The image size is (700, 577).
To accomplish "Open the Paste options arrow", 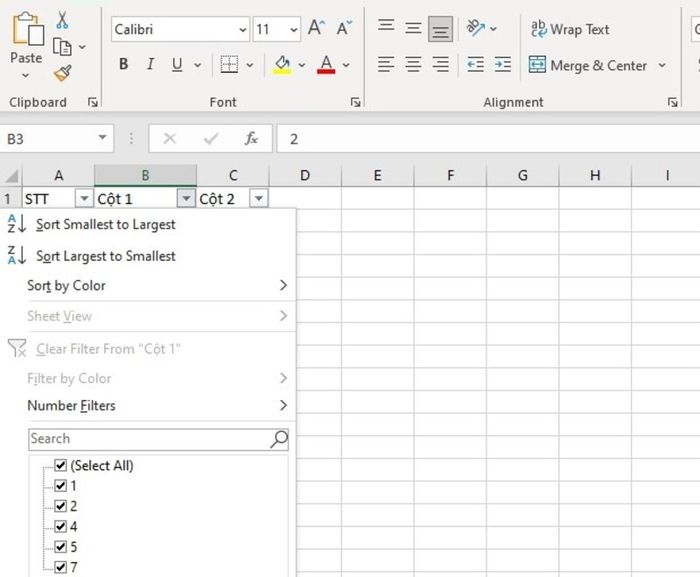I will pos(25,75).
